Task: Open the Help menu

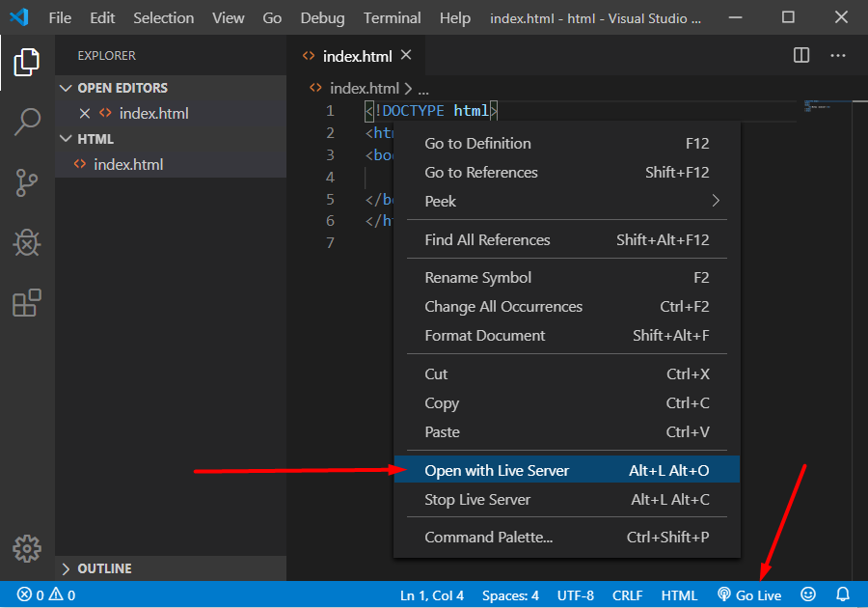Action: coord(455,18)
